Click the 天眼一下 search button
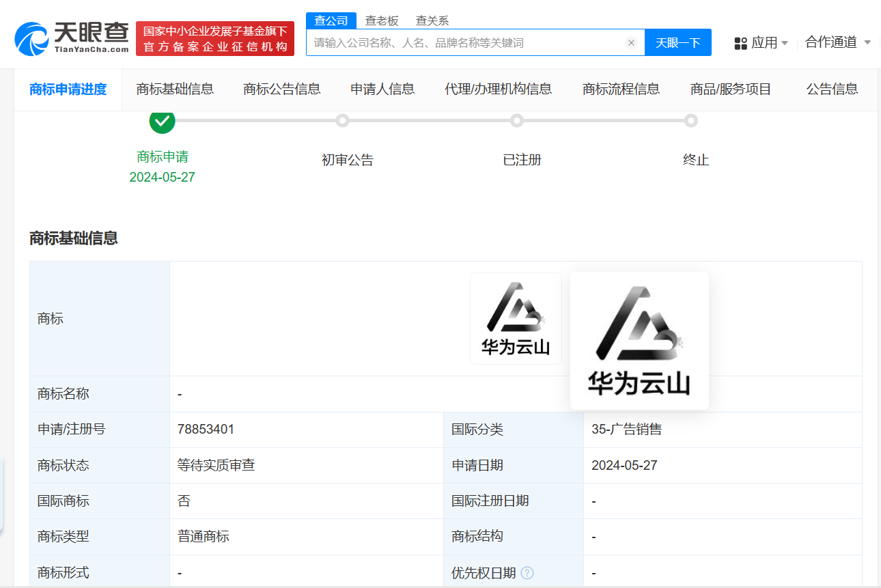Viewport: 881px width, 588px height. pos(677,42)
